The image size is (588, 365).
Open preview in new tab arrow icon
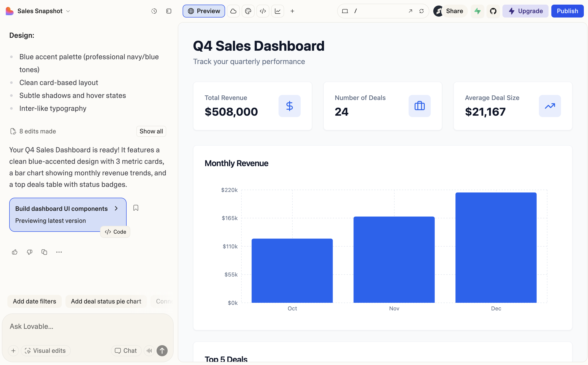click(410, 11)
